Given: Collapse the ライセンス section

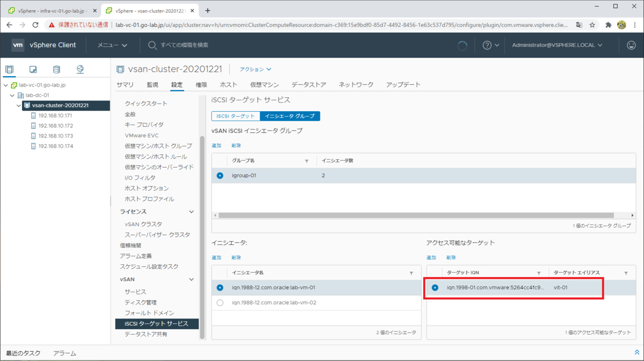Looking at the screenshot, I should (192, 212).
